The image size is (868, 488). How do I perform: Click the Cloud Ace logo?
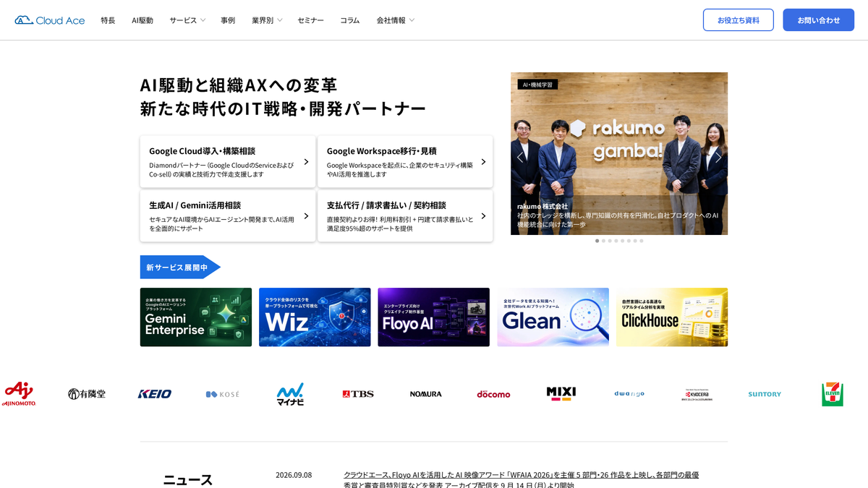pyautogui.click(x=49, y=20)
